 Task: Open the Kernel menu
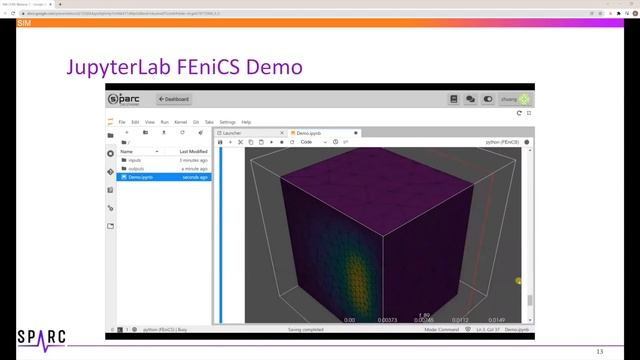pyautogui.click(x=180, y=122)
